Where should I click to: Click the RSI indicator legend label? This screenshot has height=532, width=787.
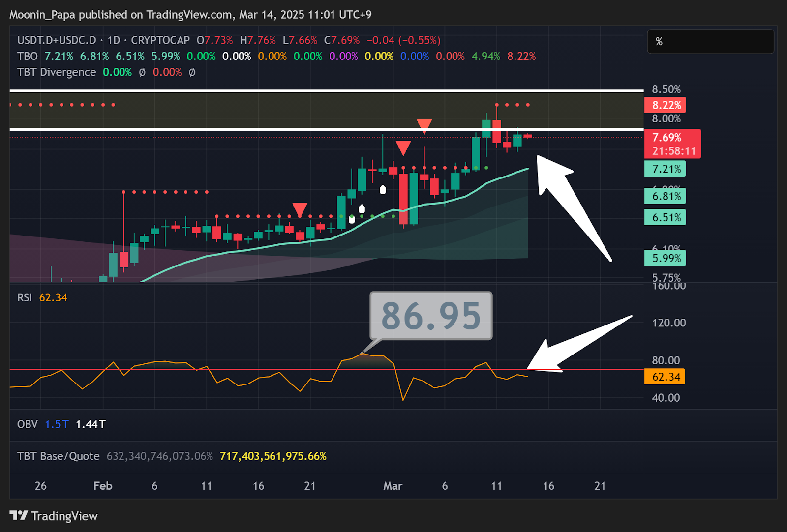[x=25, y=298]
